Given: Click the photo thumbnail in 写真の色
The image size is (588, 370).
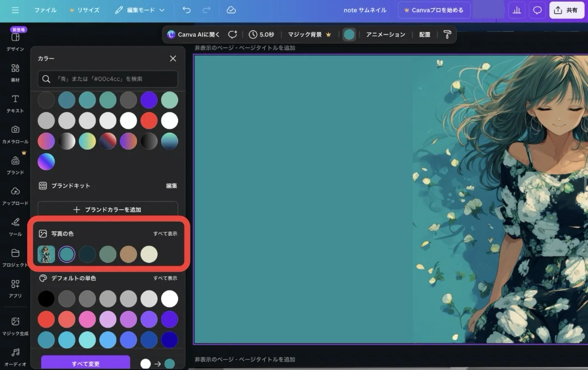Looking at the screenshot, I should click(x=46, y=254).
